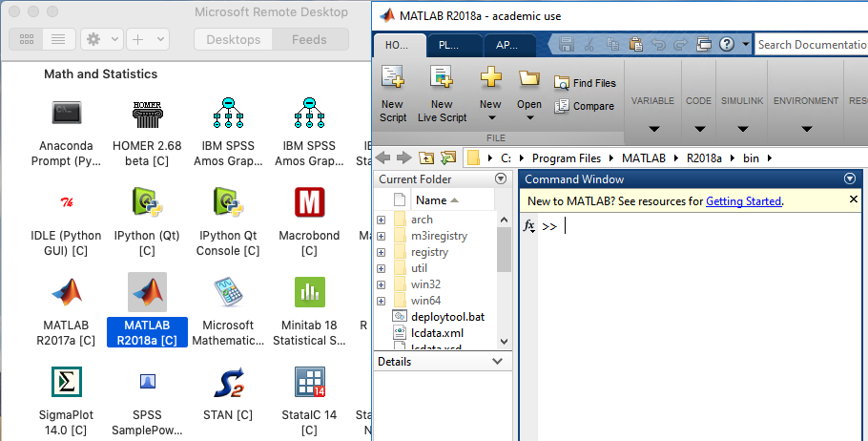The height and width of the screenshot is (441, 868).
Task: Expand the arch folder
Action: point(381,220)
